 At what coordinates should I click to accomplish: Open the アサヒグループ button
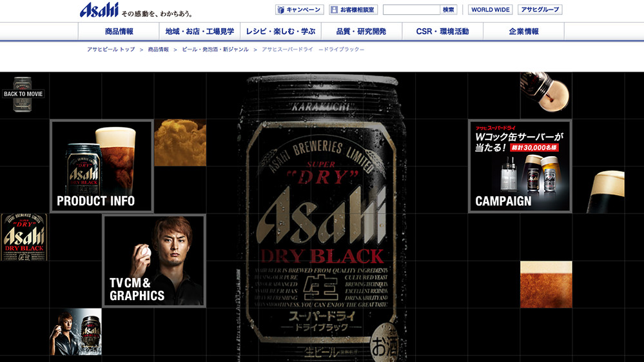click(540, 10)
